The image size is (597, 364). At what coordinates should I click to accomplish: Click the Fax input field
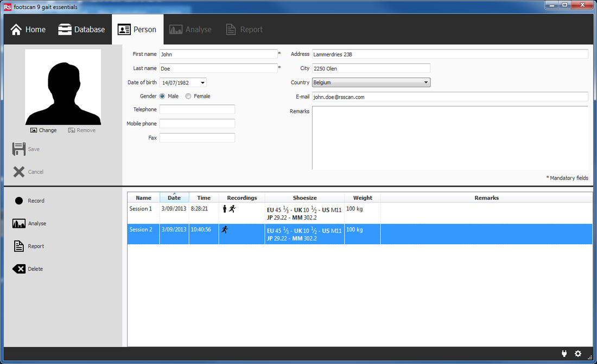tap(197, 137)
